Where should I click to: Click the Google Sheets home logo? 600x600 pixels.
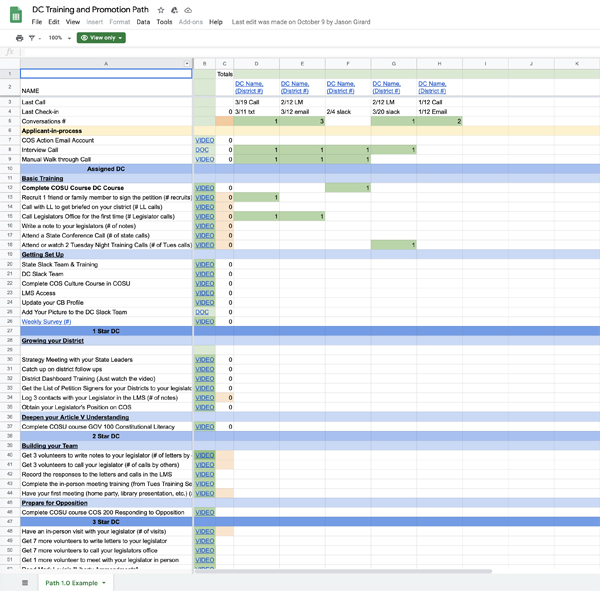click(14, 14)
